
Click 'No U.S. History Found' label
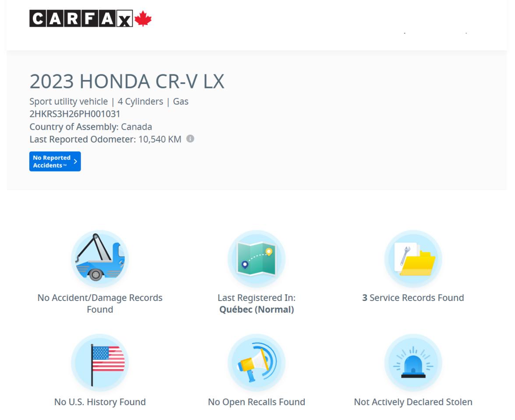(x=100, y=402)
